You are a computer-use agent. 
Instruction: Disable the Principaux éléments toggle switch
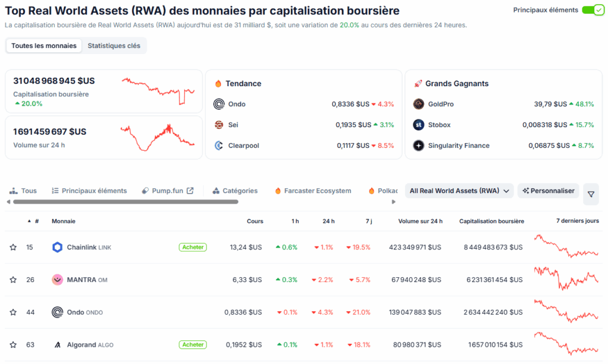(592, 10)
